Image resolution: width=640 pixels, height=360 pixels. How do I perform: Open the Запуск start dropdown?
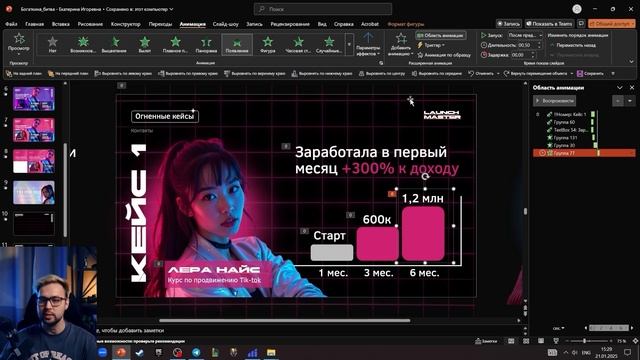point(526,36)
